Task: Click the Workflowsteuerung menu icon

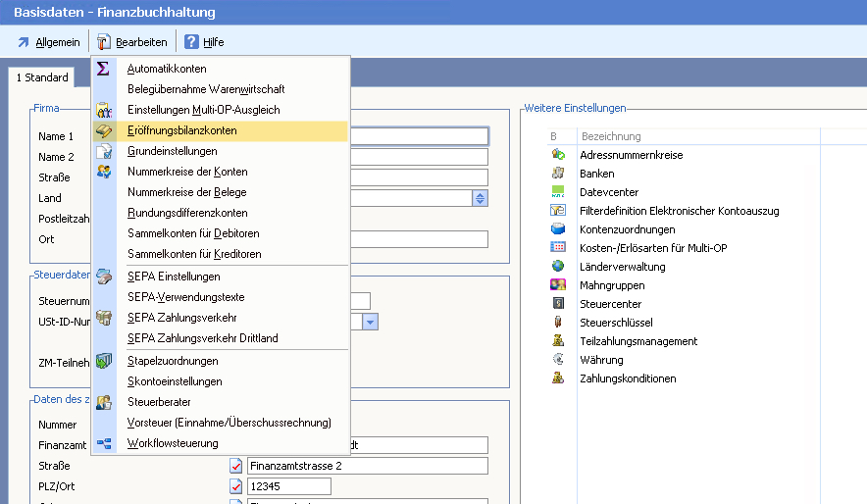Action: tap(103, 444)
